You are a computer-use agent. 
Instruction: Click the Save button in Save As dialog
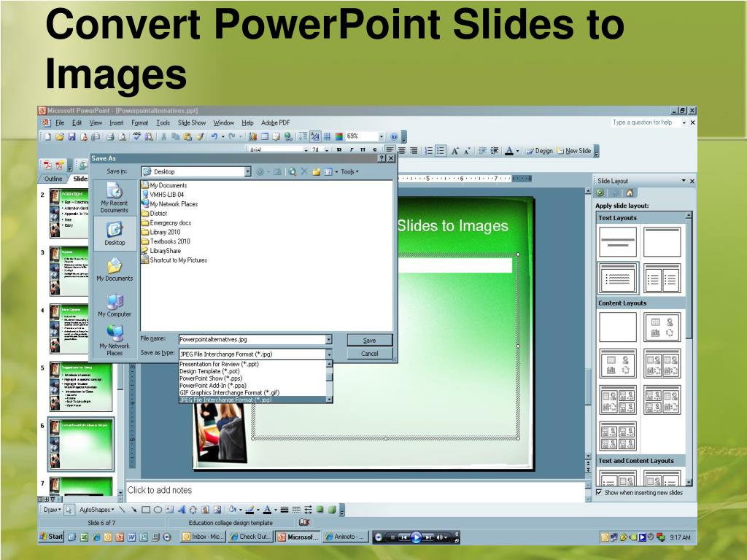pyautogui.click(x=370, y=340)
